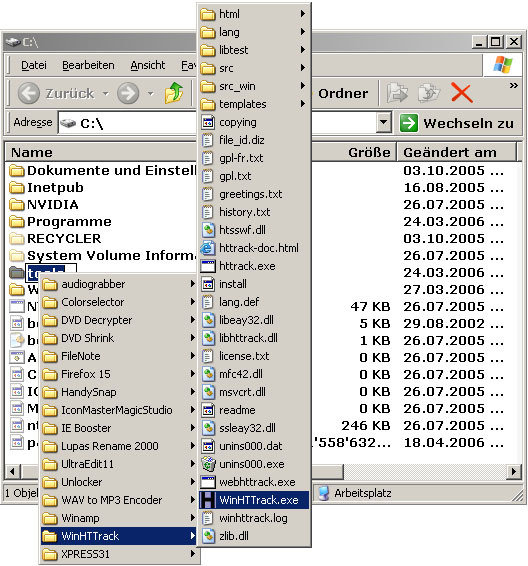Click the drive icon in the address bar
The width and height of the screenshot is (528, 566).
68,123
